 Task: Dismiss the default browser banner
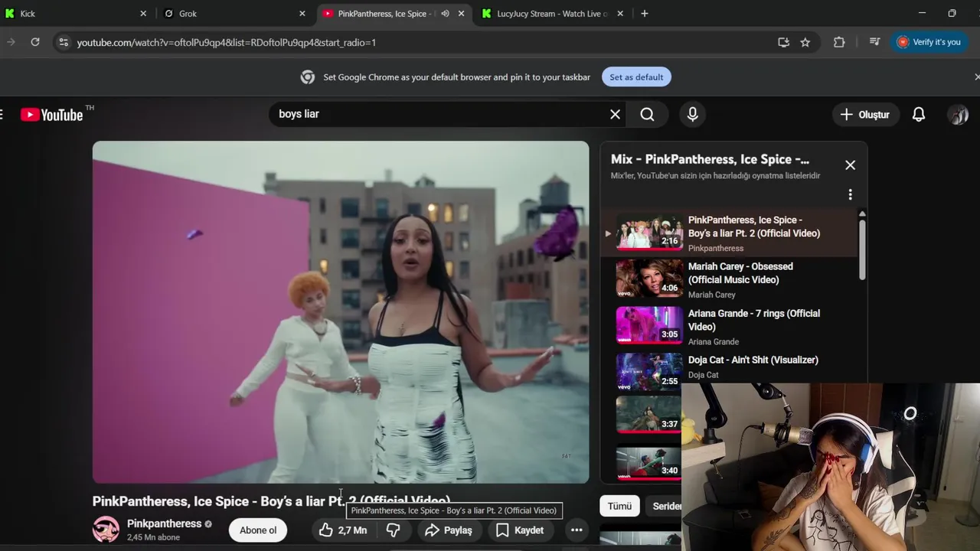[x=975, y=77]
